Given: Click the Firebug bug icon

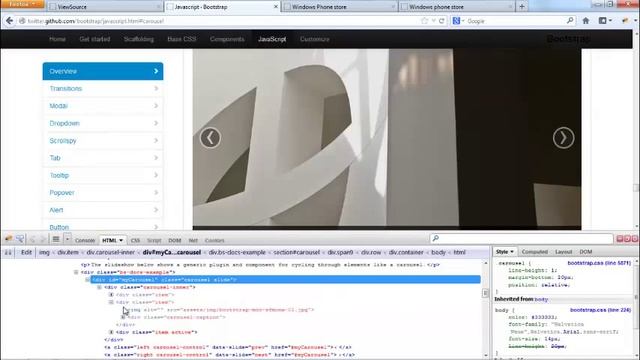Looking at the screenshot, I should [x=9, y=239].
